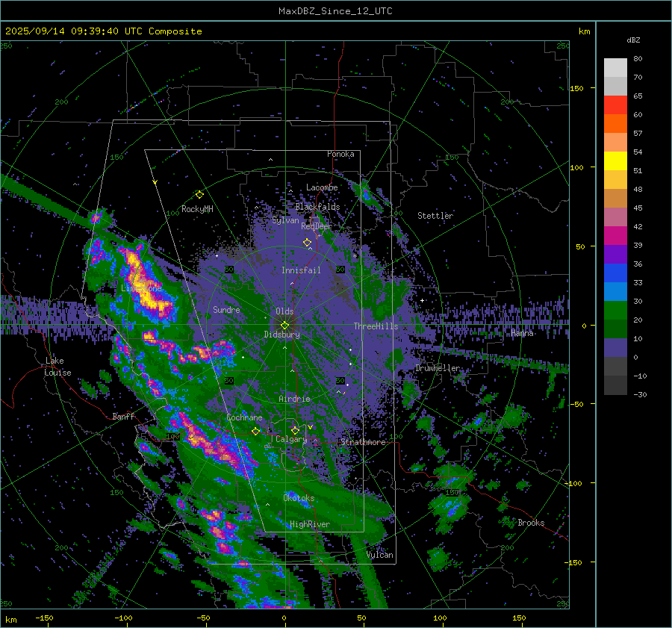Viewport: 672px width, 628px height.
Task: Click the Hanna city label
Action: [x=522, y=333]
